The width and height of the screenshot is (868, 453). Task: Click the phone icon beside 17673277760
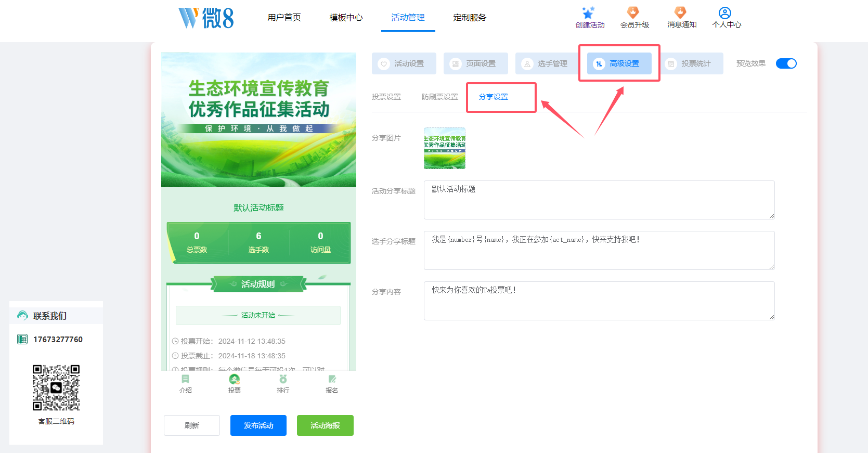(22, 339)
